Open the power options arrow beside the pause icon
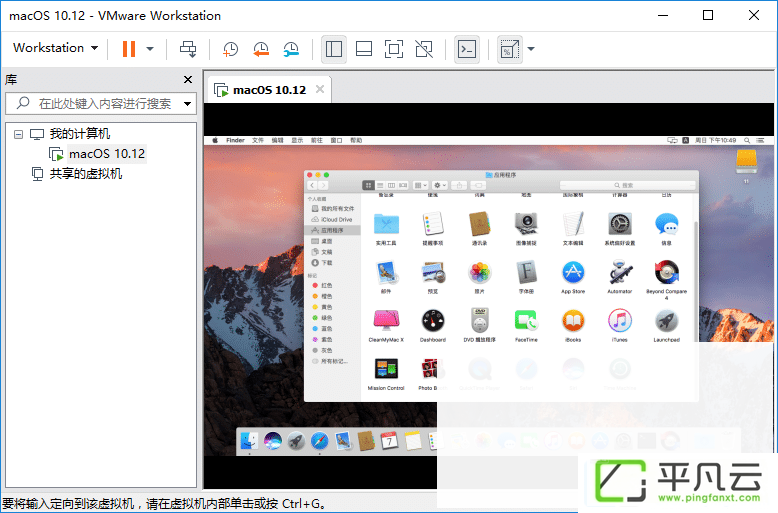This screenshot has height=513, width=778. (x=150, y=49)
